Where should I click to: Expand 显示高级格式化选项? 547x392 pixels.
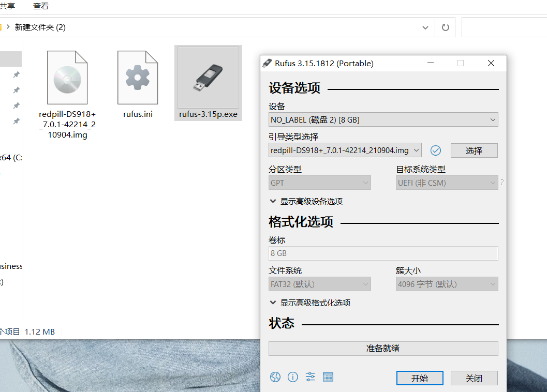pos(310,303)
